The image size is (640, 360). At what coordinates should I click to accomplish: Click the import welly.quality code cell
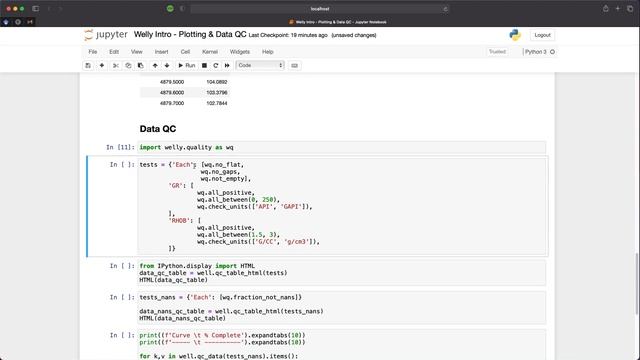click(x=342, y=147)
